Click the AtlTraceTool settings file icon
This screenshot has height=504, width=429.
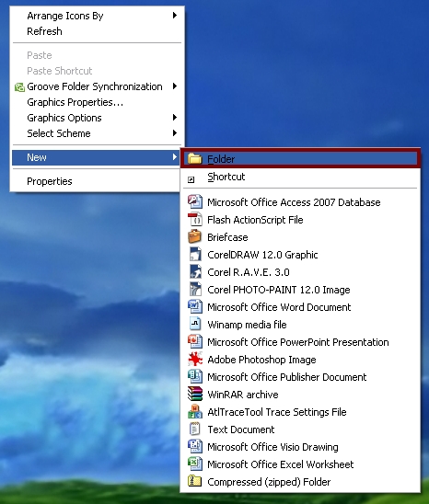[195, 411]
